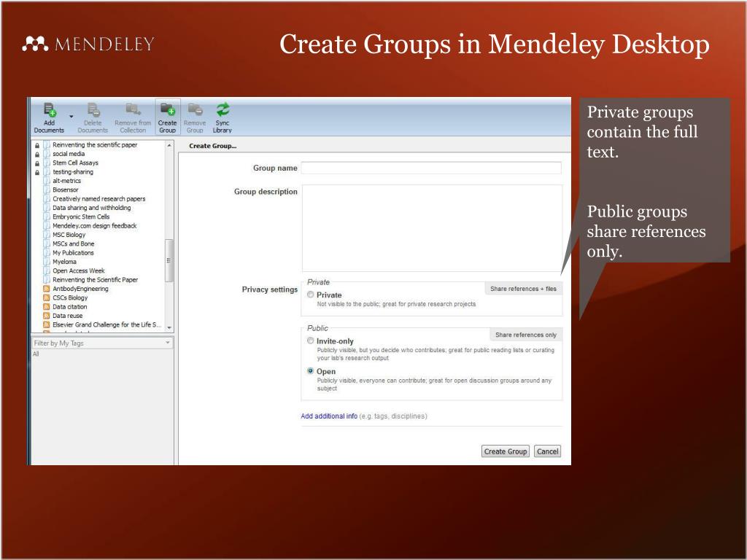Image resolution: width=747 pixels, height=560 pixels.
Task: Select the Private radio button
Action: click(311, 295)
